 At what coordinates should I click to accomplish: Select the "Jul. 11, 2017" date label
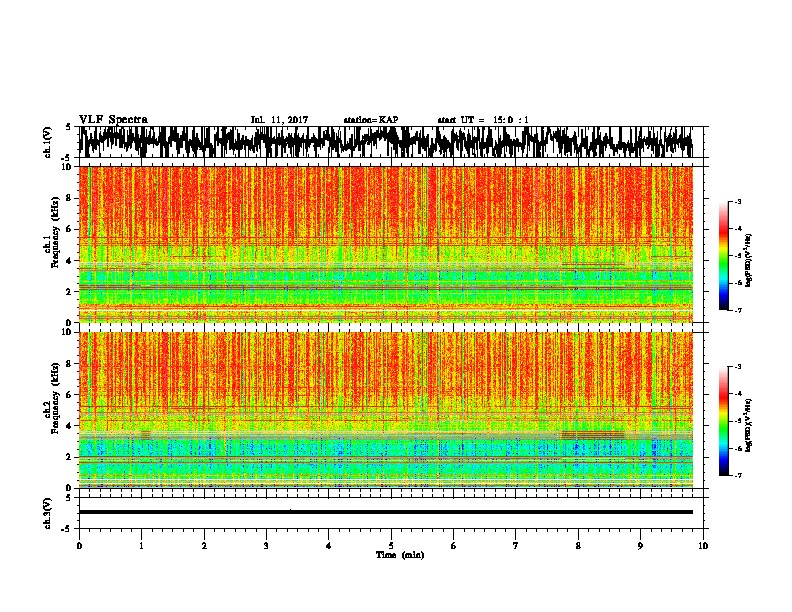click(279, 120)
